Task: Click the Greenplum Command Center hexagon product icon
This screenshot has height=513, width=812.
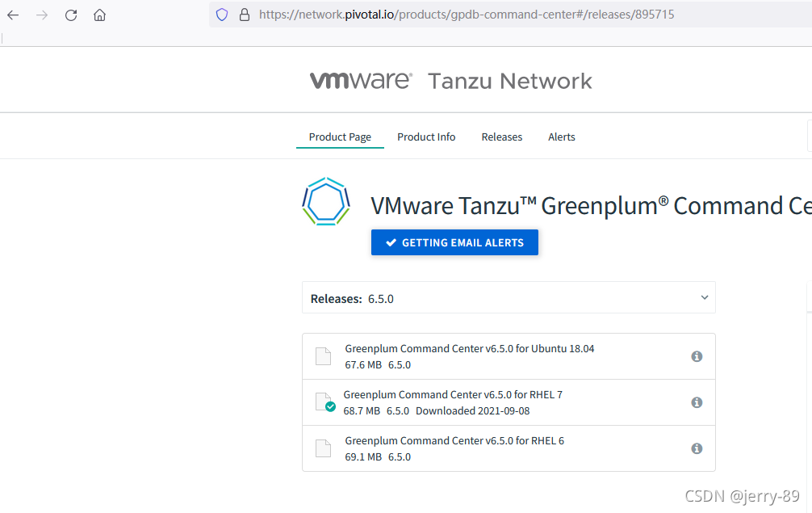Action: point(326,200)
